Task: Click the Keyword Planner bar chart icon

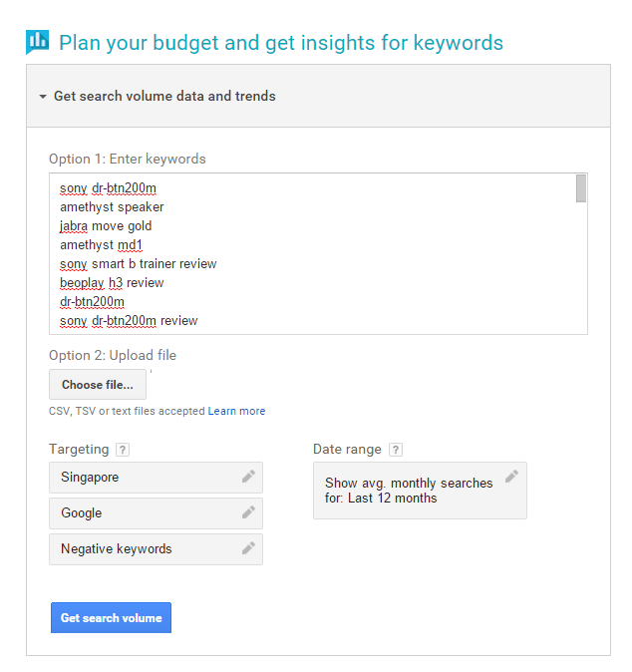Action: click(37, 42)
